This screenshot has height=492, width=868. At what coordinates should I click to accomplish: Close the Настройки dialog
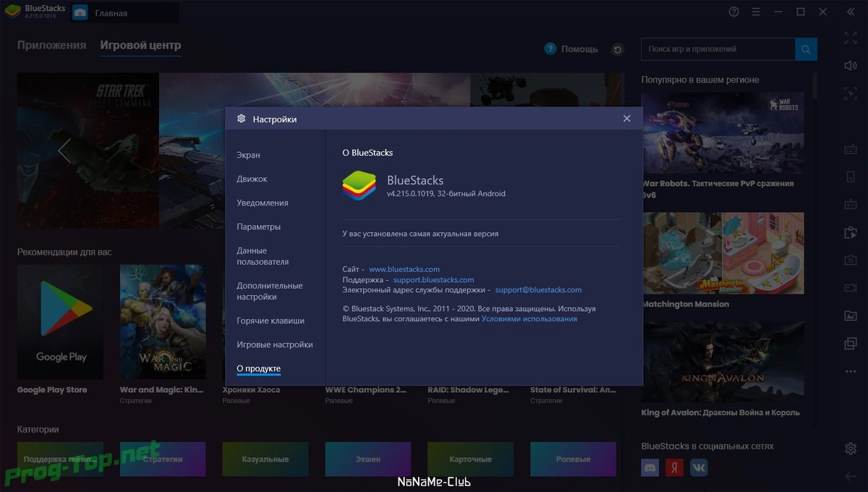tap(627, 119)
